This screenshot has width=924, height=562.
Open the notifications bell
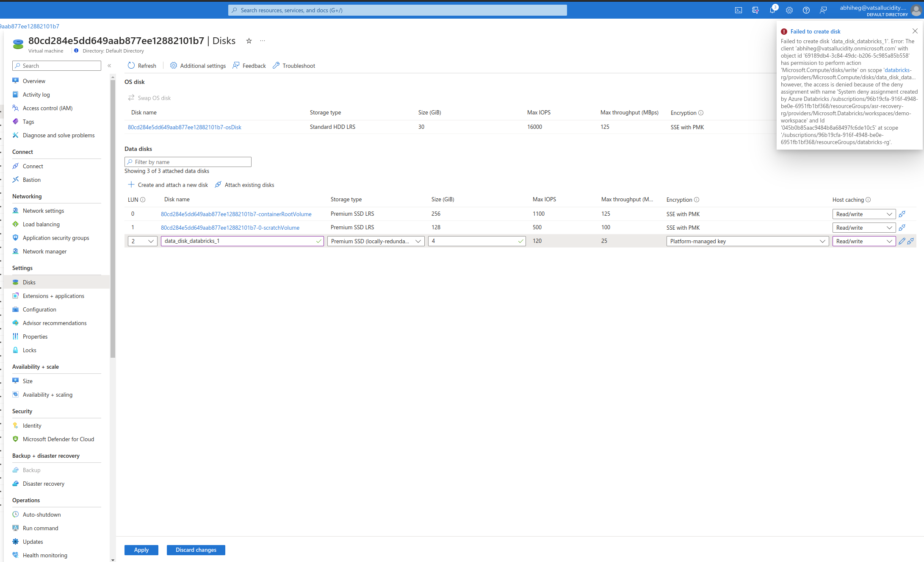(772, 10)
